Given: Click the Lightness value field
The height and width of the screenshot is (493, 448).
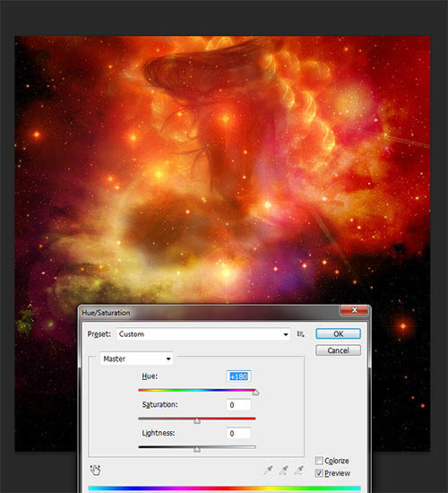Looking at the screenshot, I should click(x=238, y=433).
